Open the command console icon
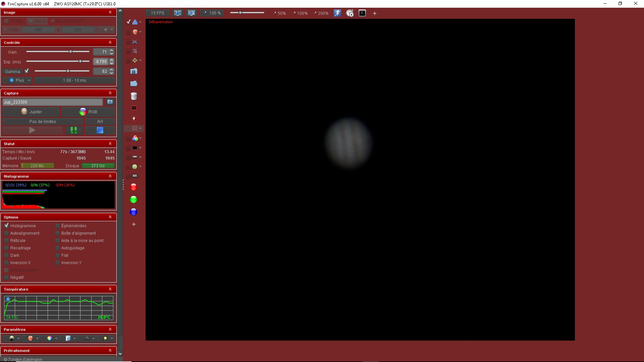The height and width of the screenshot is (362, 644). pos(362,13)
